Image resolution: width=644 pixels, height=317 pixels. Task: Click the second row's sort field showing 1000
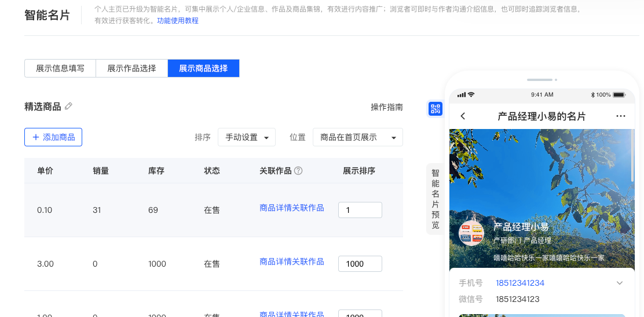pyautogui.click(x=360, y=264)
